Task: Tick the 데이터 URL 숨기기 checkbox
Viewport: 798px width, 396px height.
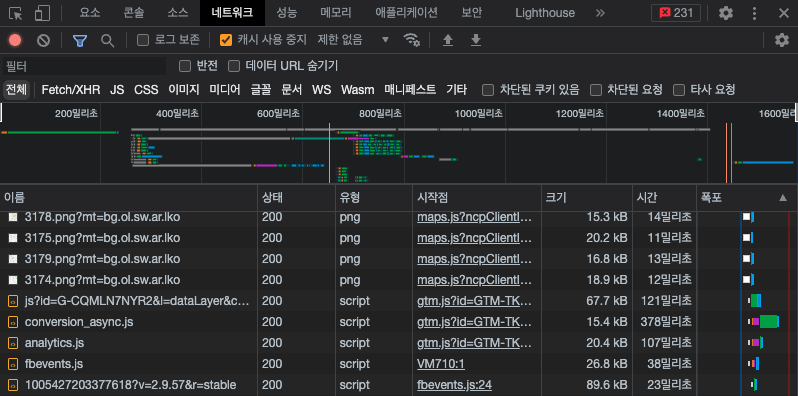Action: 234,66
